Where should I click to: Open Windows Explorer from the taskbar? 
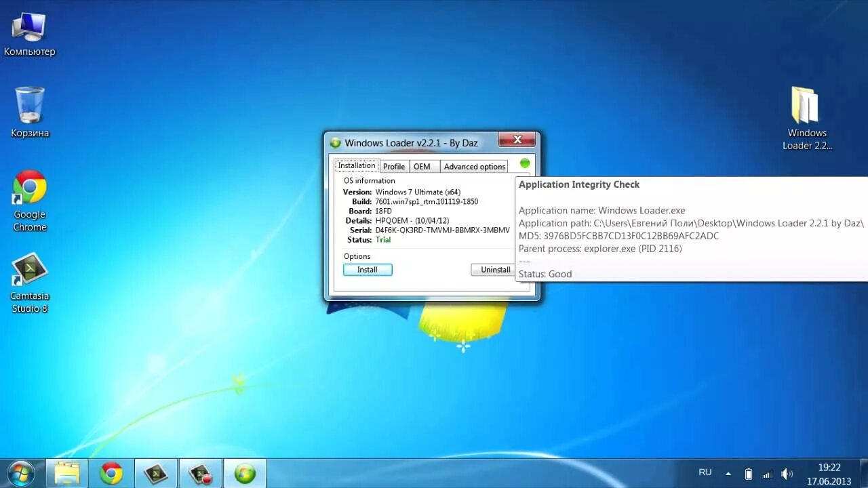coord(67,473)
